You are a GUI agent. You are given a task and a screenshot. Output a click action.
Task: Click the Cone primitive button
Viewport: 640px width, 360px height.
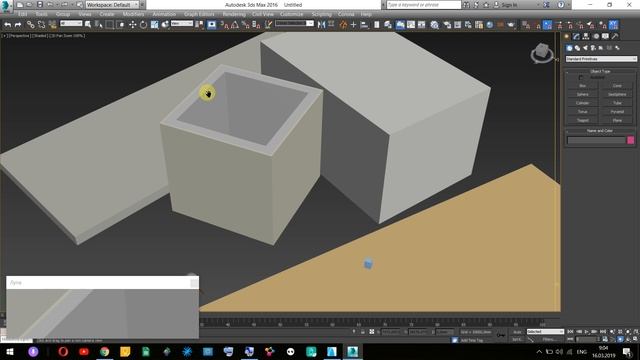pyautogui.click(x=617, y=86)
